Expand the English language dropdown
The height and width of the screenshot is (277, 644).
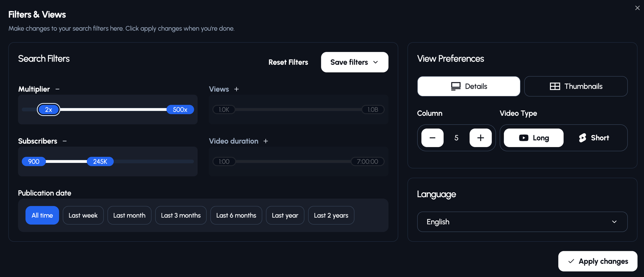[522, 222]
